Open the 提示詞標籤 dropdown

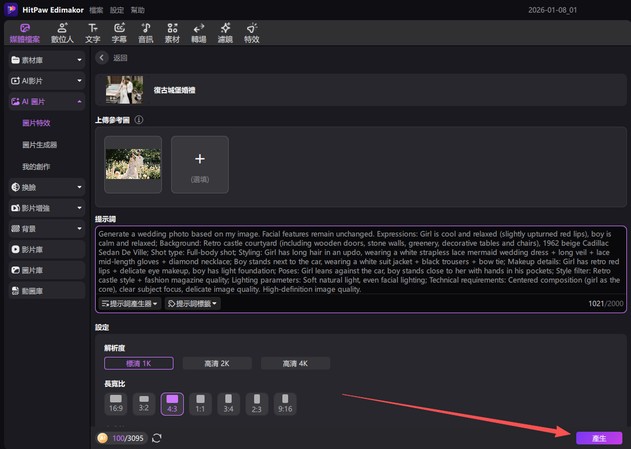click(x=193, y=303)
